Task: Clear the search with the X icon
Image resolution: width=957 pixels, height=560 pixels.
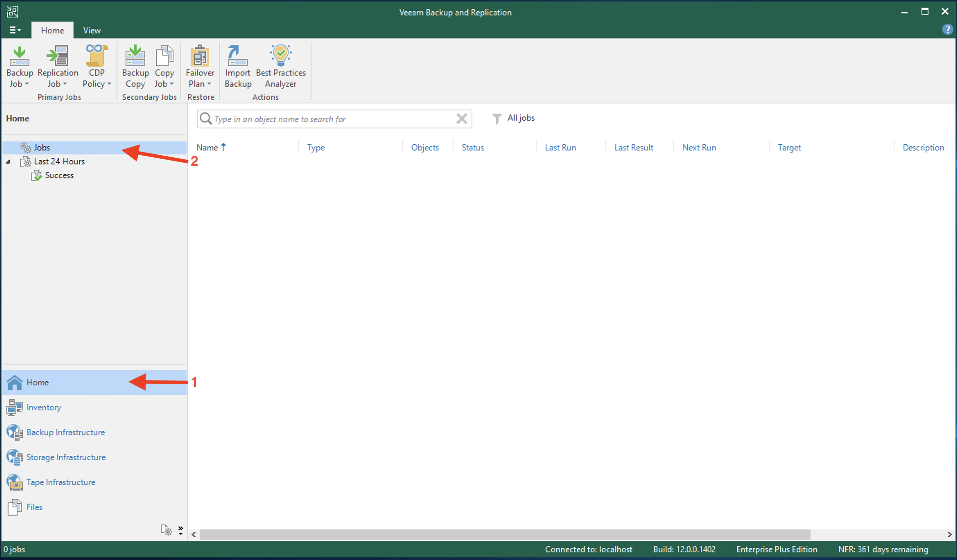Action: tap(462, 119)
